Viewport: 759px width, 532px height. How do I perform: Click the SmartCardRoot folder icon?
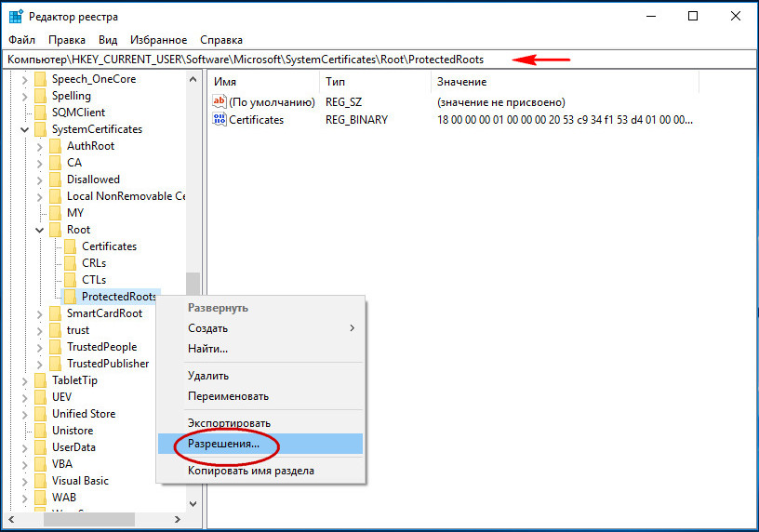tap(56, 313)
